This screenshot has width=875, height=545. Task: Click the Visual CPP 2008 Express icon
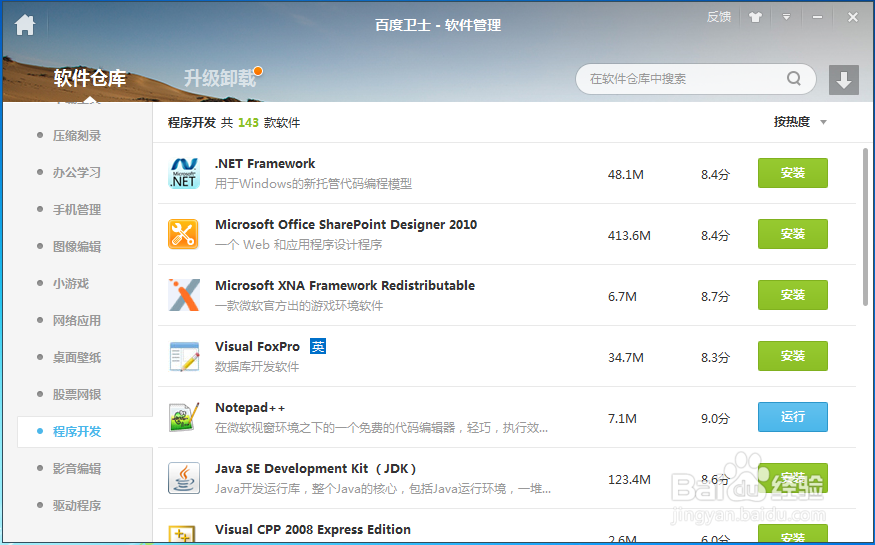point(182,534)
